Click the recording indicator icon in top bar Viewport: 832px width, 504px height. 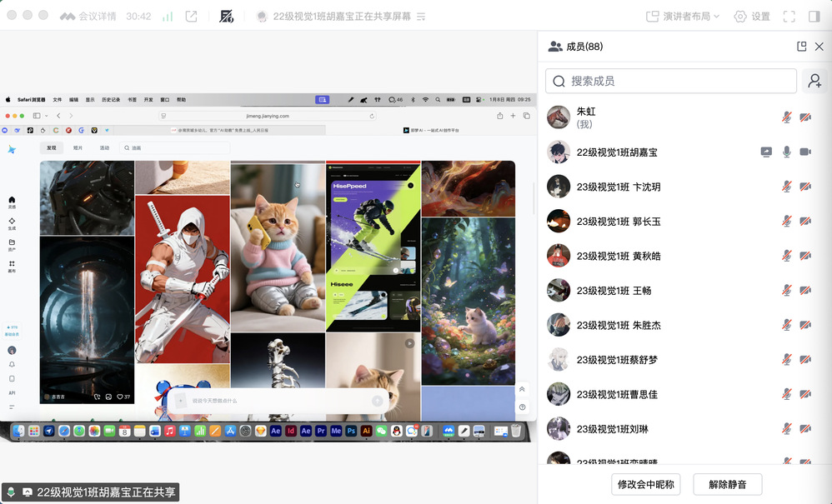[x=226, y=17]
